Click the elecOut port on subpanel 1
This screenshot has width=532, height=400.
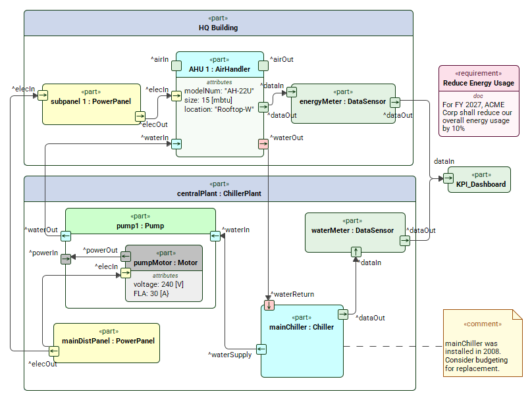140,116
